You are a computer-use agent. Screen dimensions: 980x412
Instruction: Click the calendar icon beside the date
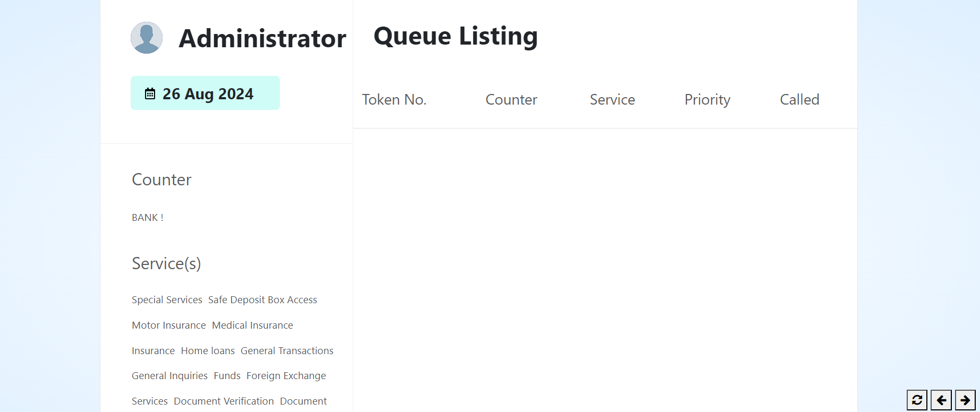pyautogui.click(x=150, y=94)
